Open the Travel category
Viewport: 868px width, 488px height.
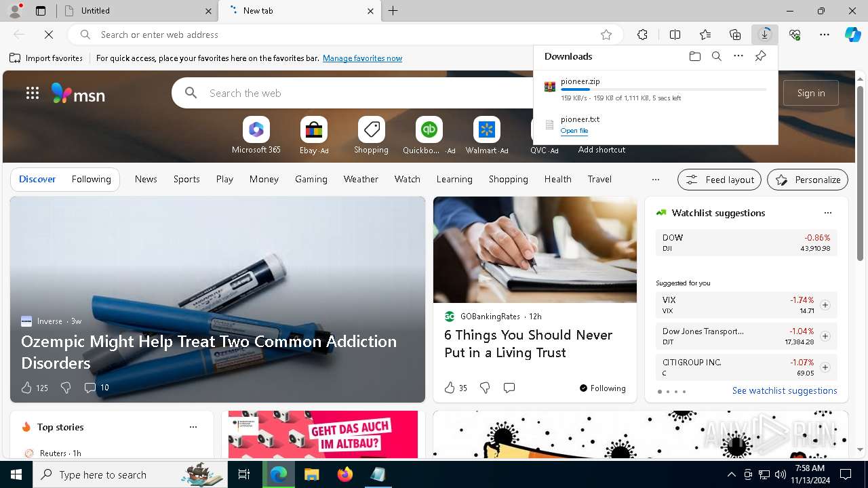coord(599,179)
